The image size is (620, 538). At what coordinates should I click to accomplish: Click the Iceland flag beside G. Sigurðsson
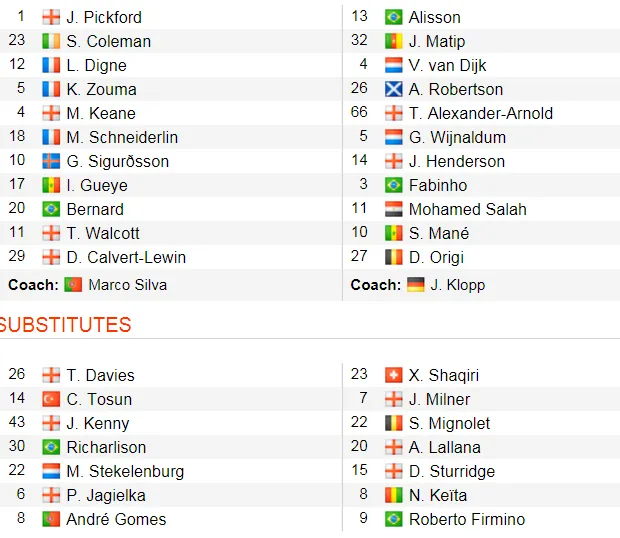click(x=51, y=161)
